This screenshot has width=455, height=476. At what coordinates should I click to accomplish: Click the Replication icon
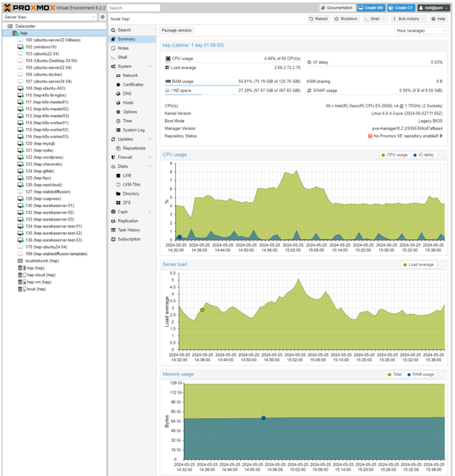[x=113, y=221]
